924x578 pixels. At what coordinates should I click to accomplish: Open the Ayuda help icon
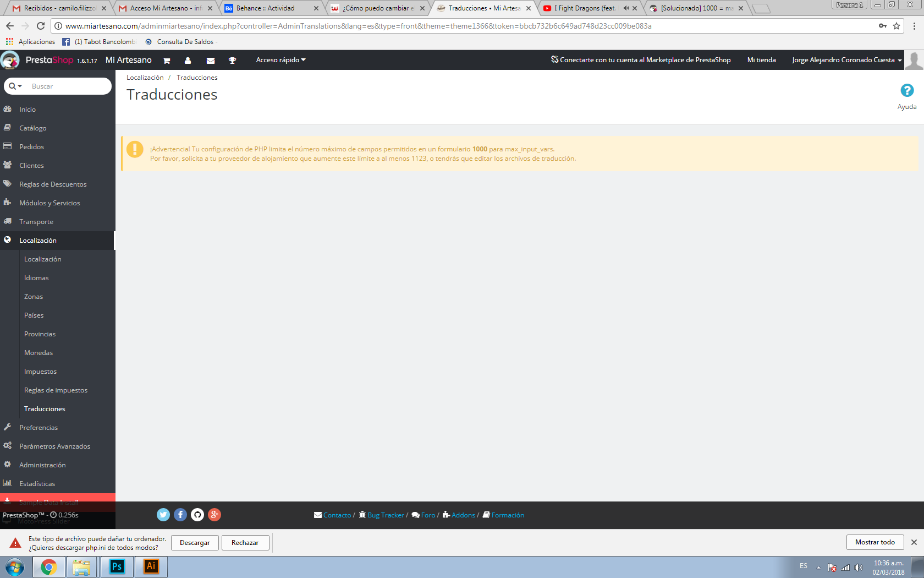(907, 90)
